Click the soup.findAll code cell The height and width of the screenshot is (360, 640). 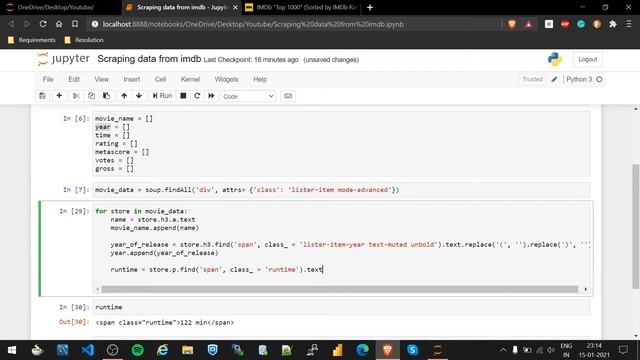tap(341, 190)
